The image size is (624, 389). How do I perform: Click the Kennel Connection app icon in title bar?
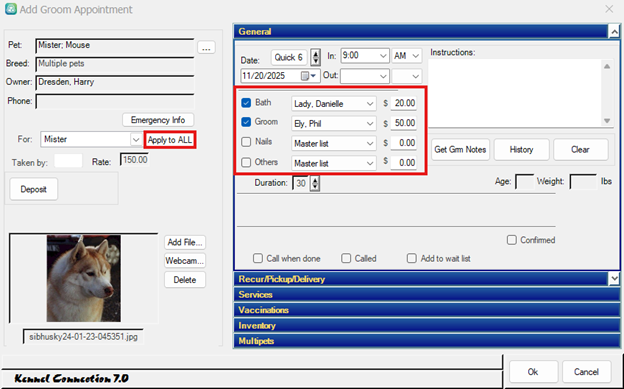11,9
